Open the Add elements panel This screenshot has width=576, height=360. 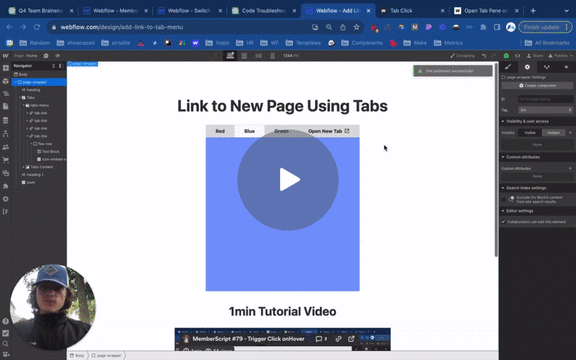click(x=6, y=68)
